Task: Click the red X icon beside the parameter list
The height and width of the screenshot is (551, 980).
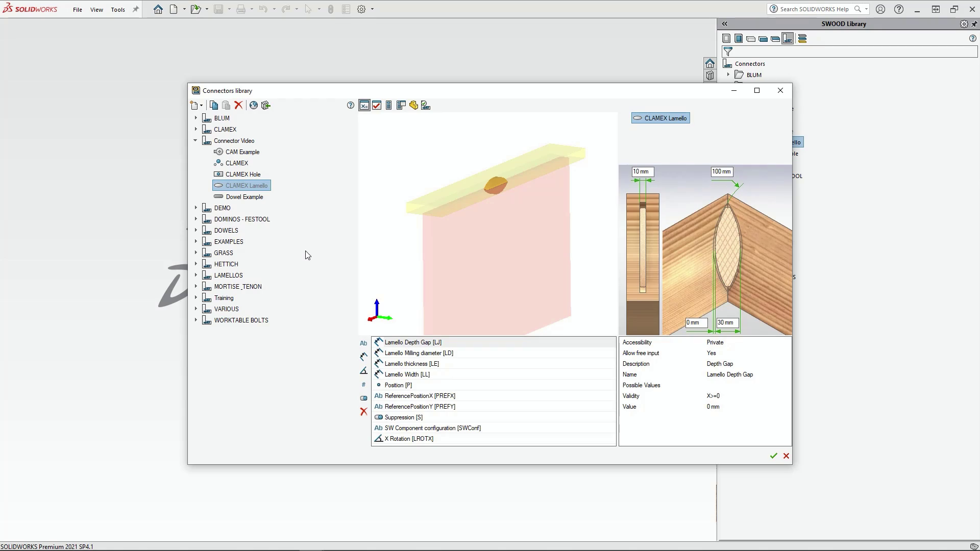Action: point(363,411)
